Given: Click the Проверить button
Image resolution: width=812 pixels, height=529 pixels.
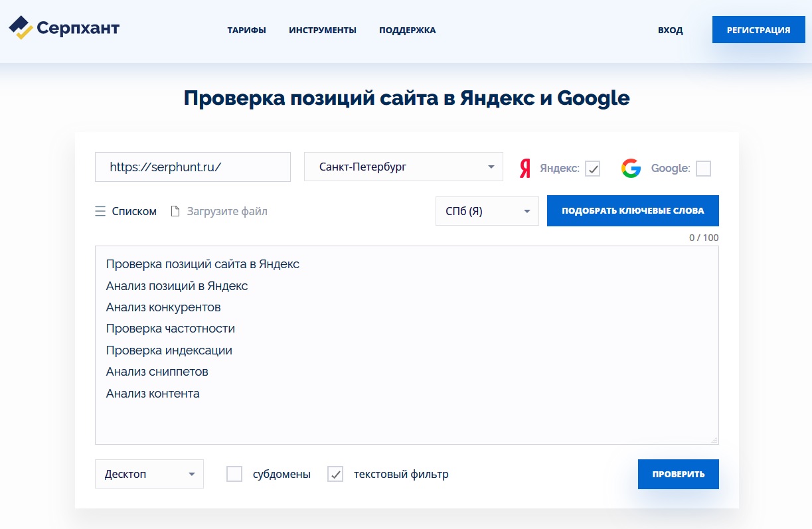Looking at the screenshot, I should click(x=679, y=474).
